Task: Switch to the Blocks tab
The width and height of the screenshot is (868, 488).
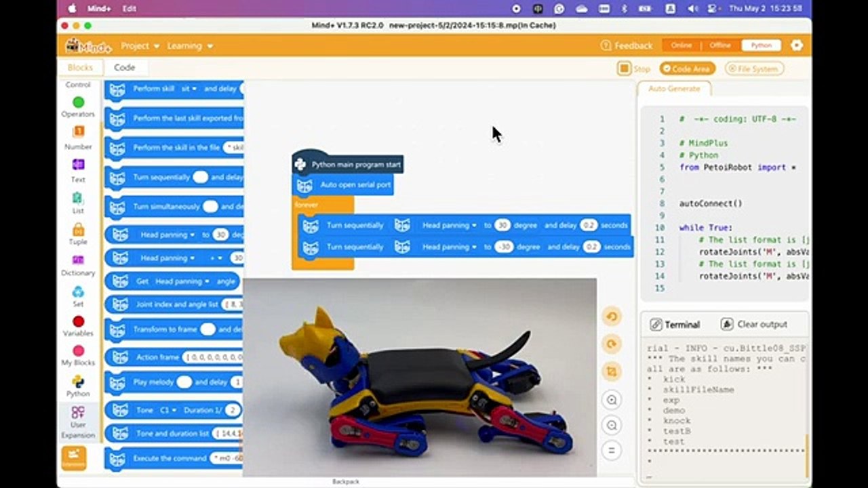Action: [x=80, y=67]
